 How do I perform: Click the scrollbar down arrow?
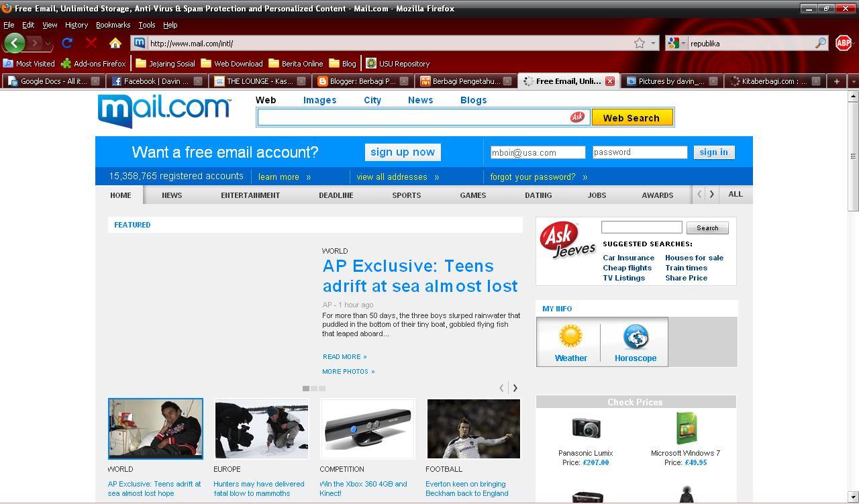tap(853, 497)
